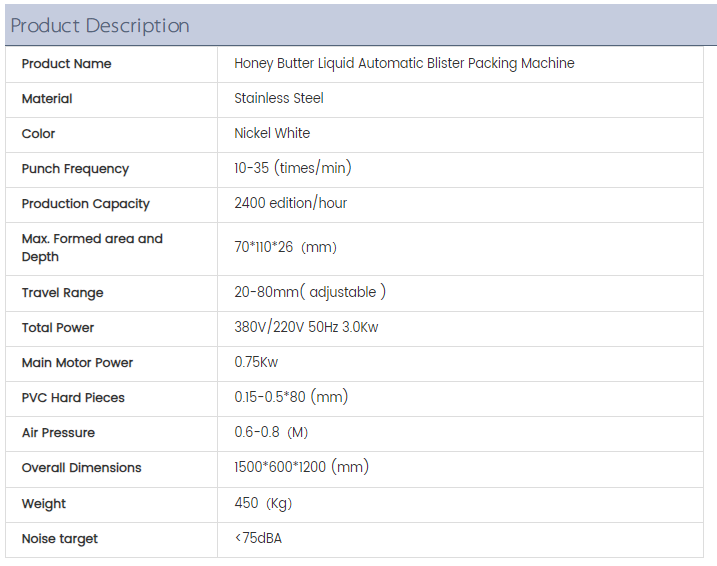Select the Product Name label cell

66,64
